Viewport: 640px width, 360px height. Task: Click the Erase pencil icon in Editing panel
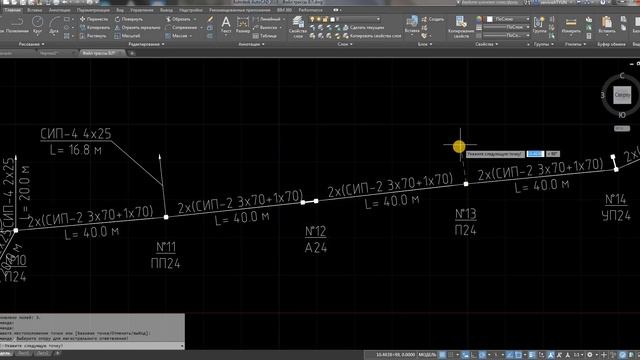coord(210,19)
